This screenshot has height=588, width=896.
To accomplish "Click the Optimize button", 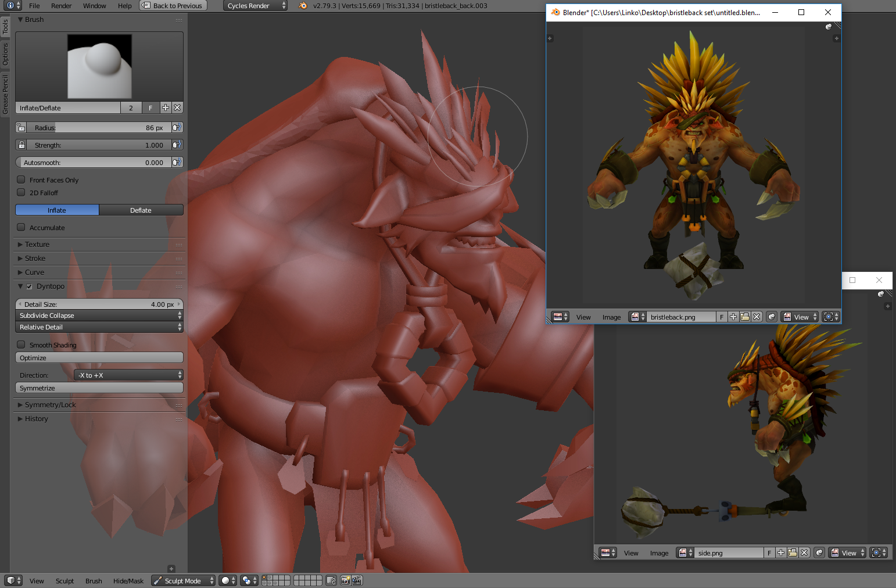I will (x=99, y=357).
